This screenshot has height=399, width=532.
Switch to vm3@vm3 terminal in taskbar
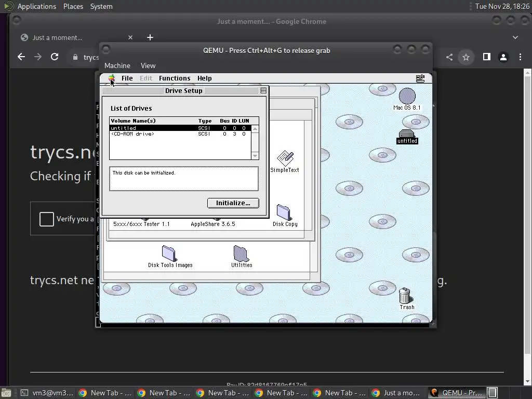[47, 393]
